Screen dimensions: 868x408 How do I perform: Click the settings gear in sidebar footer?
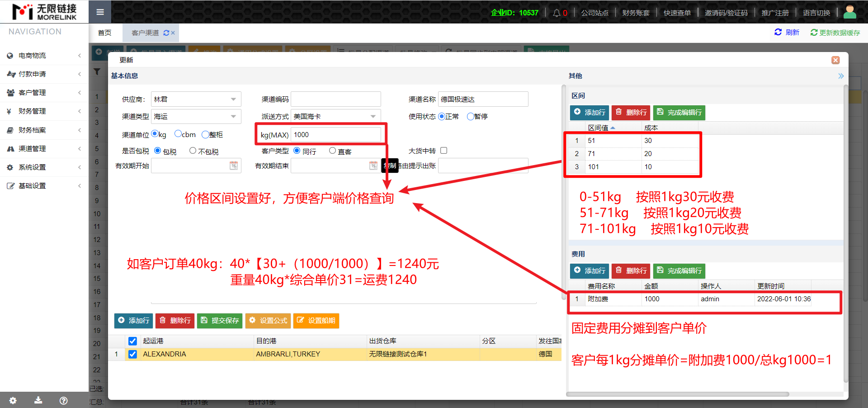pyautogui.click(x=13, y=400)
